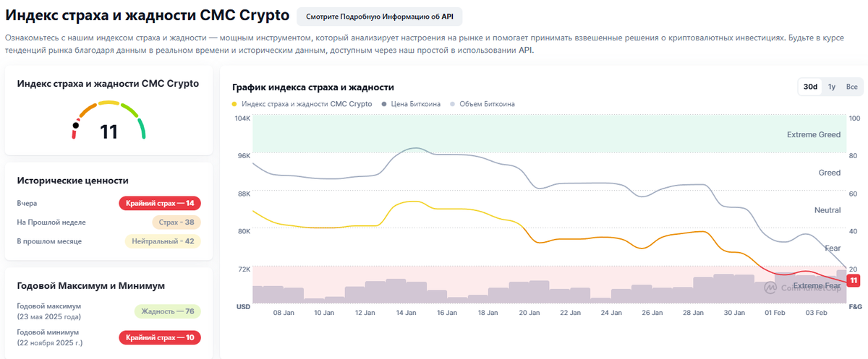Click the 'Extreme Greed' zone label
868x359 pixels.
tap(814, 135)
